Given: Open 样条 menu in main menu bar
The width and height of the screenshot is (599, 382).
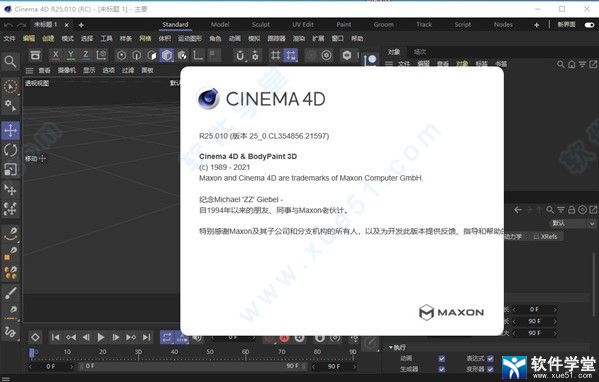Looking at the screenshot, I should click(126, 39).
